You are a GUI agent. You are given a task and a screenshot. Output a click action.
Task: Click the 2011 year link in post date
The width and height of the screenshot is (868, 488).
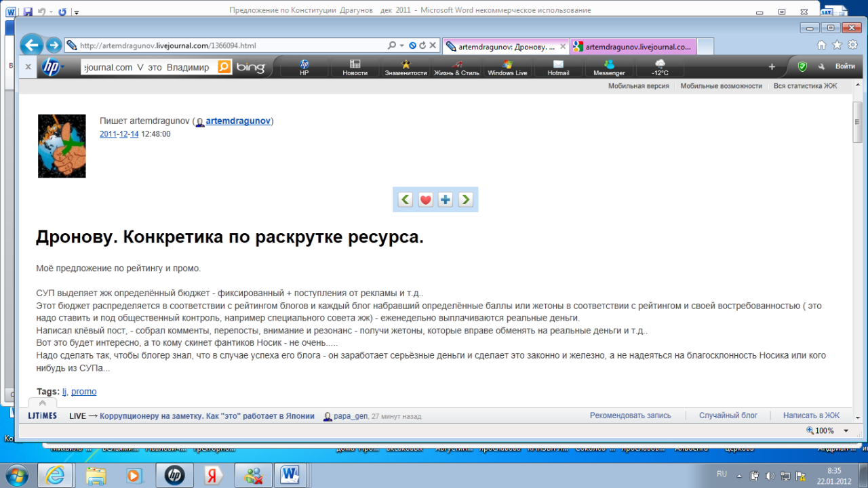point(108,134)
